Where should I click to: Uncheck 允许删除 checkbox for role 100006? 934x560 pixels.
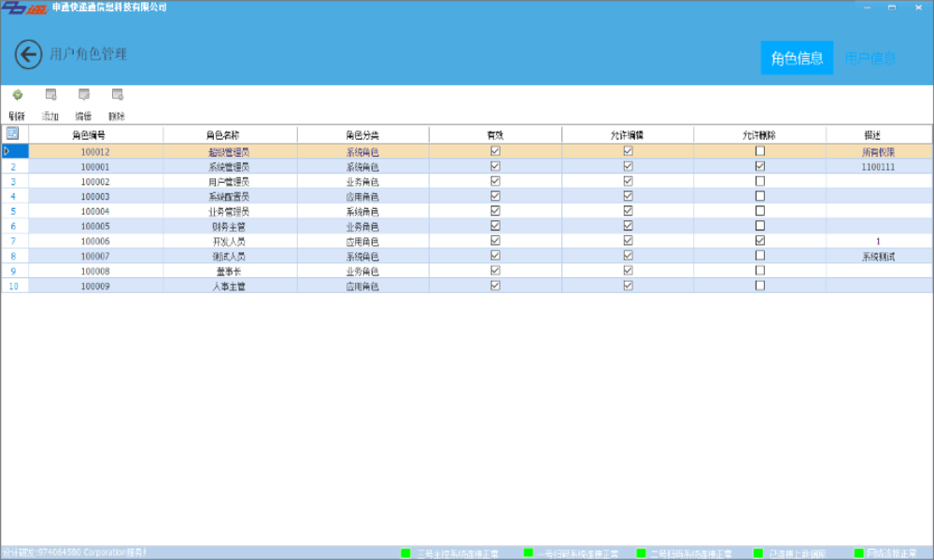pyautogui.click(x=760, y=241)
